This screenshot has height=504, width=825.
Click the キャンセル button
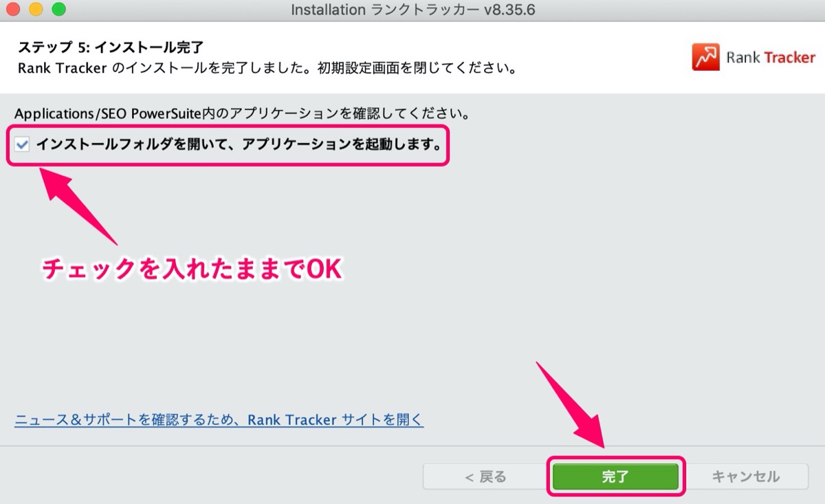click(x=746, y=476)
